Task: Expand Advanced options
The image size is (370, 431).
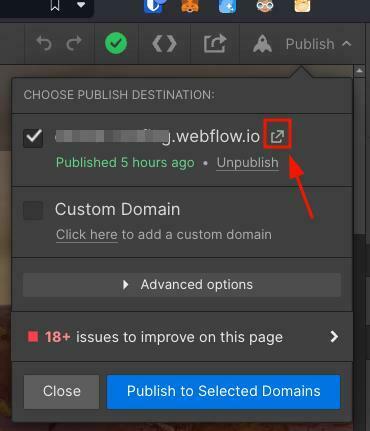Action: 182,285
